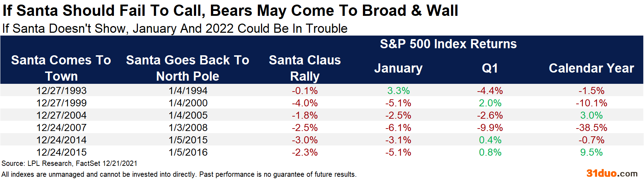
Task: Select the 1/4/2000 date cell
Action: click(188, 103)
